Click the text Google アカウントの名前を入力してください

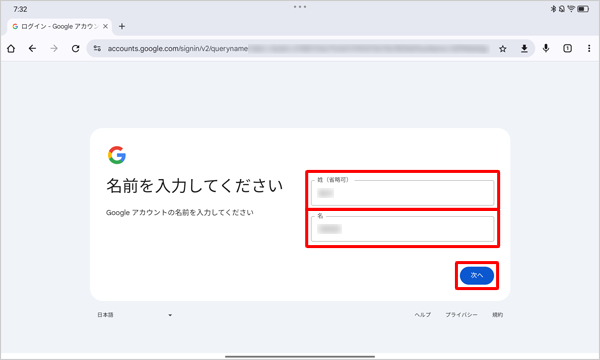pyautogui.click(x=179, y=212)
